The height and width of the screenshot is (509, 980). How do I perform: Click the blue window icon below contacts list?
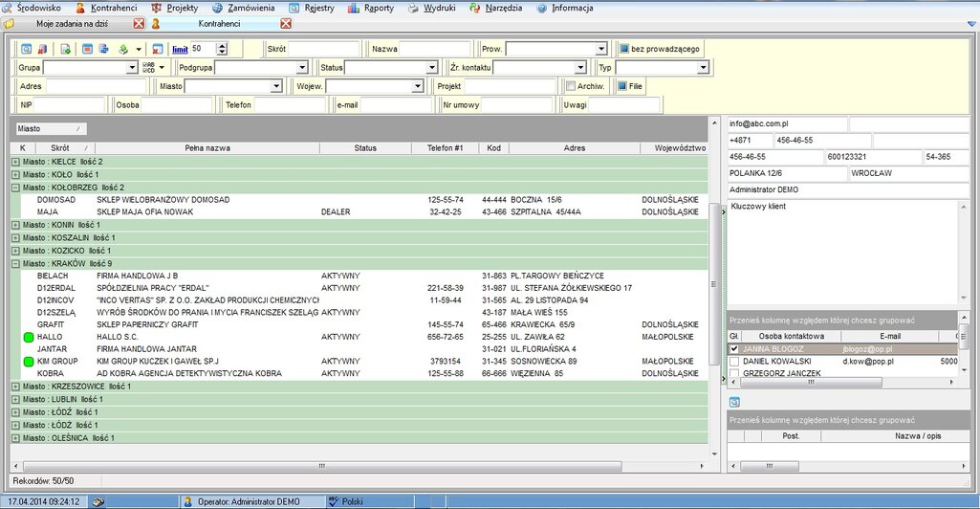tap(735, 402)
